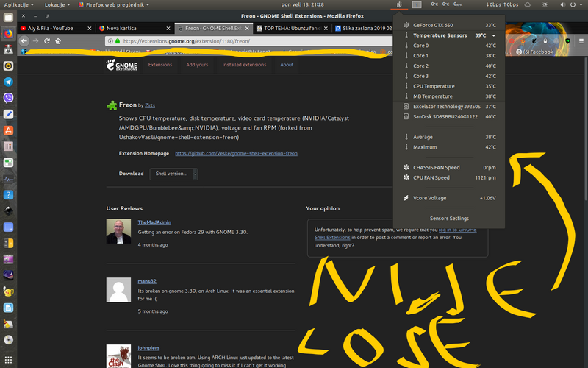The image size is (588, 368).
Task: Launch Rhythmbox from the dock
Action: point(8,66)
